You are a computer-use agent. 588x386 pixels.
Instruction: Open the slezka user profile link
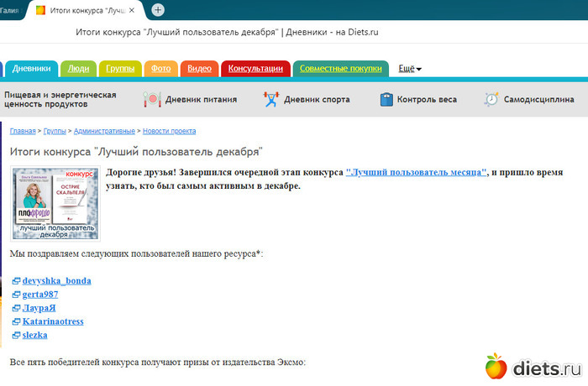(34, 335)
